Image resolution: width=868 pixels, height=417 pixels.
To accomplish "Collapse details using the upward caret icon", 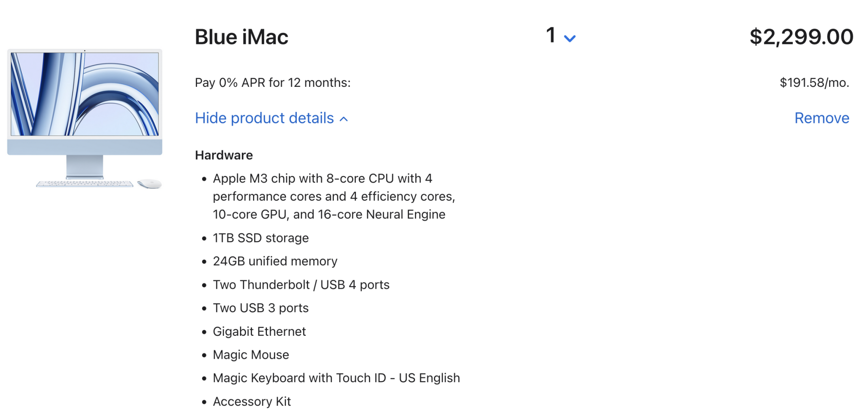I will click(x=344, y=119).
